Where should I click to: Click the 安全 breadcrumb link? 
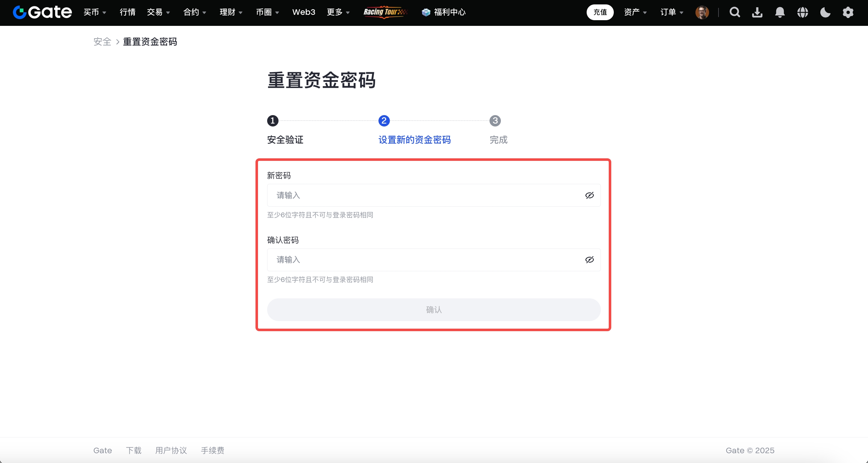pyautogui.click(x=102, y=42)
